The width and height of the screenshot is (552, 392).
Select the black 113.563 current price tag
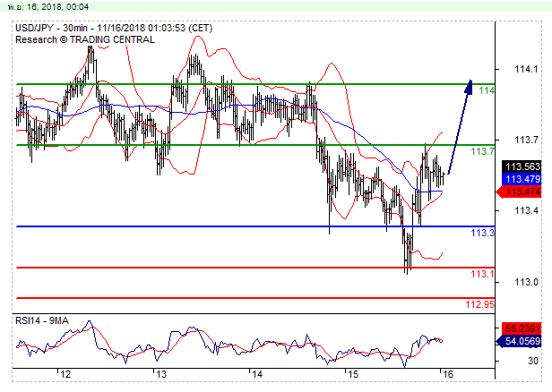point(522,166)
